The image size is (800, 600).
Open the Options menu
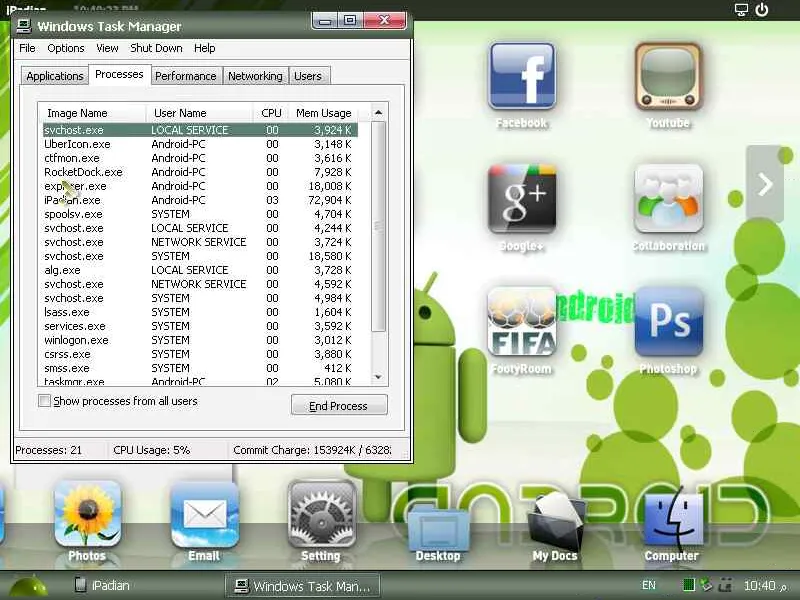pyautogui.click(x=66, y=48)
